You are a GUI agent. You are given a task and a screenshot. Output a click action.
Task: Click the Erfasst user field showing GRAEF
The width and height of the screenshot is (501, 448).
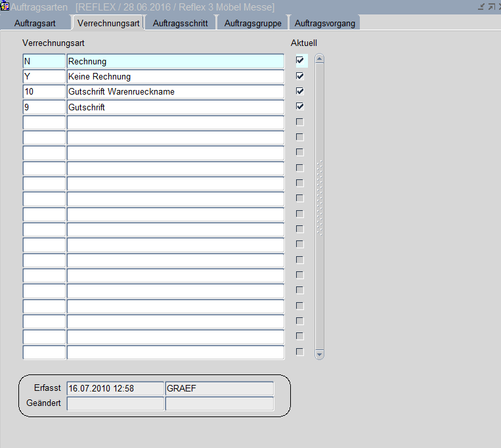click(219, 388)
